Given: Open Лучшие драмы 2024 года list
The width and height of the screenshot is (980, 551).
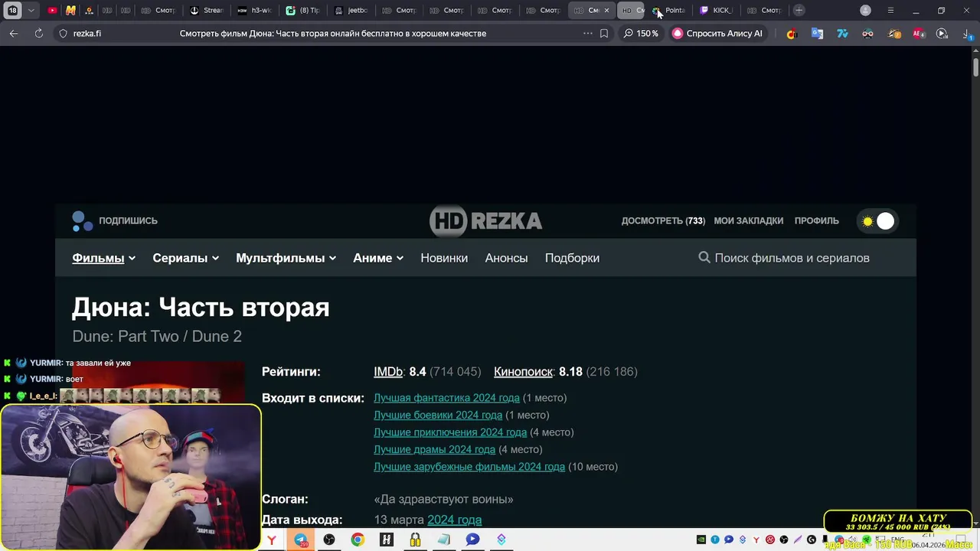Looking at the screenshot, I should point(434,450).
